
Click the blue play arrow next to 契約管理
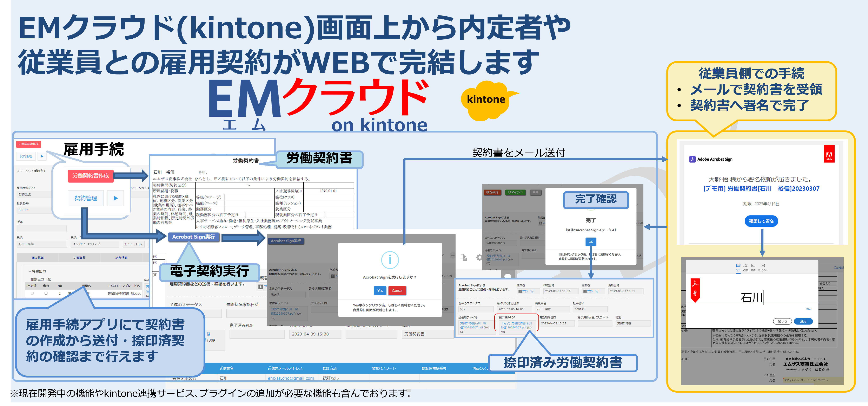(115, 198)
